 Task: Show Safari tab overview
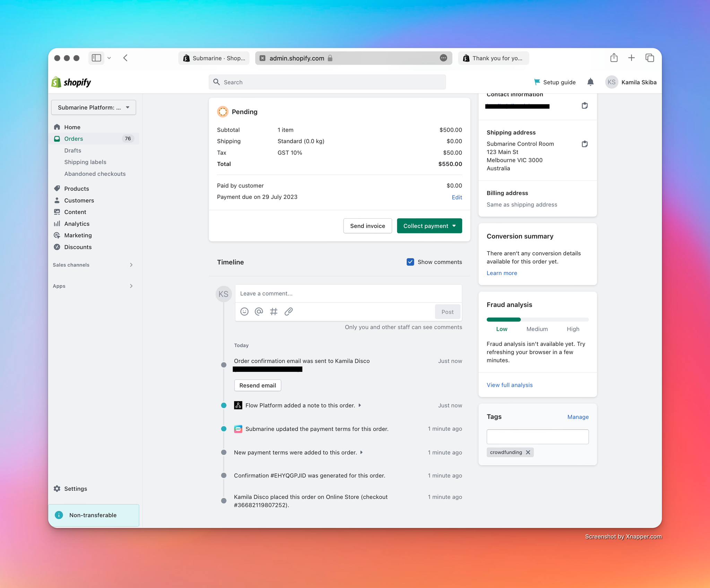point(650,58)
